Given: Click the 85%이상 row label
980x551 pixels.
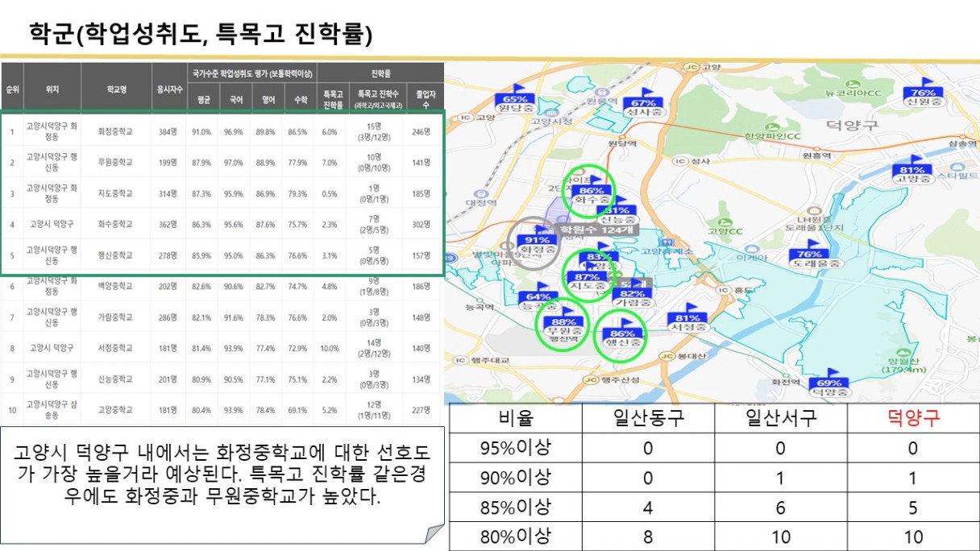Looking at the screenshot, I should coord(516,507).
